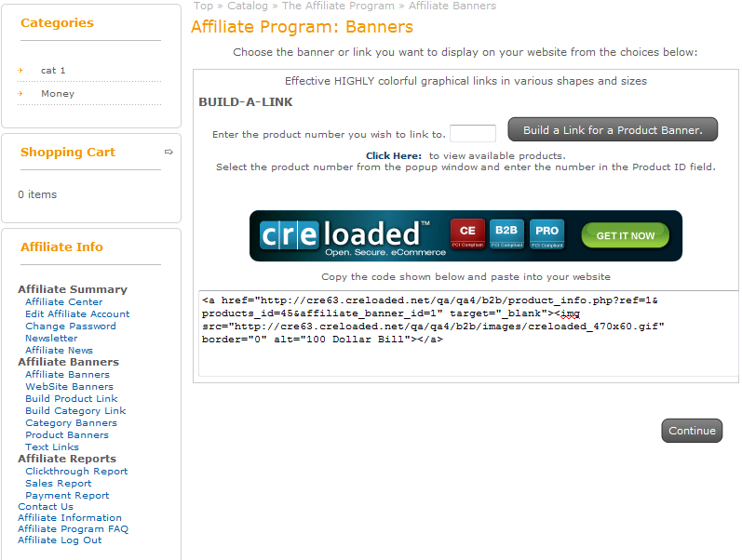This screenshot has height=560, width=742.
Task: Click 'Copy the code shown below' text
Action: [x=466, y=276]
